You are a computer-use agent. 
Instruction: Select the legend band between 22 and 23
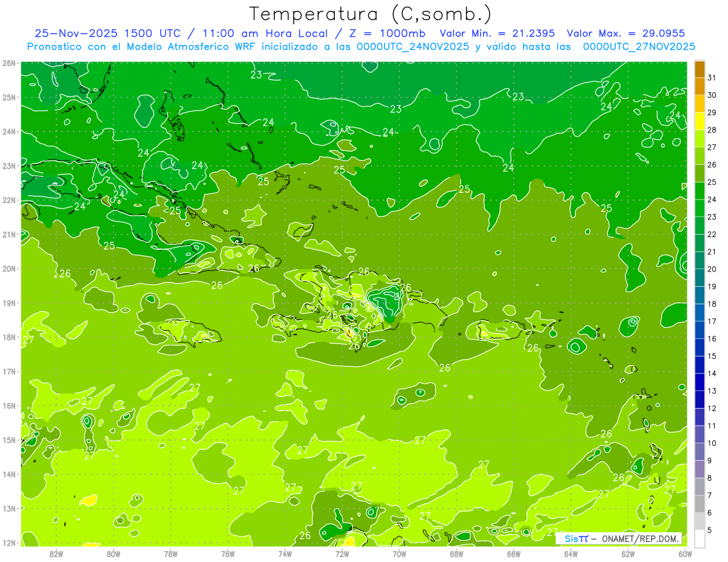pyautogui.click(x=699, y=226)
